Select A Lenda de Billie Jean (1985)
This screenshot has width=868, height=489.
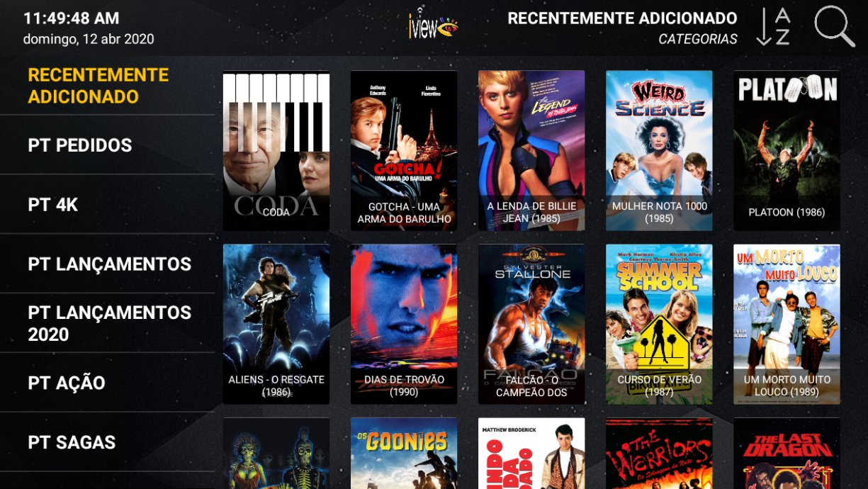(x=531, y=151)
